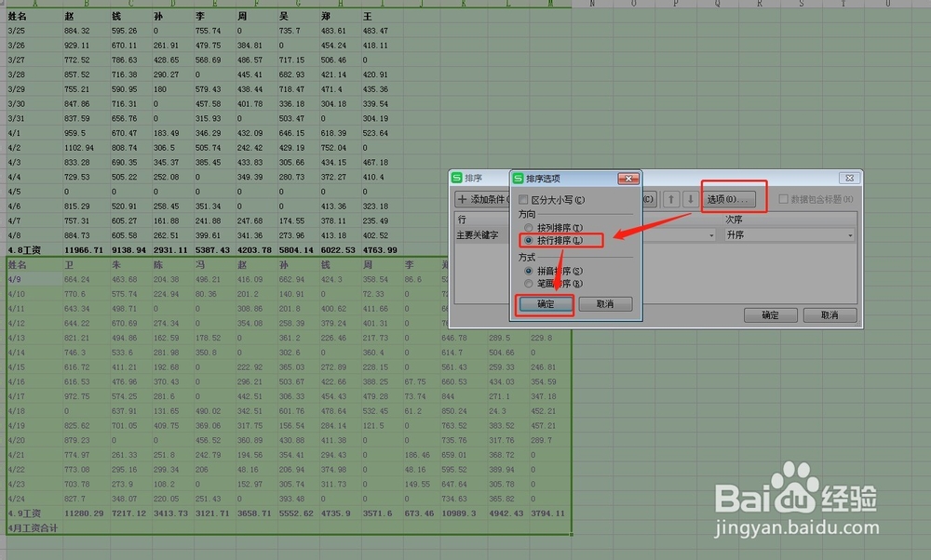Add a sort condition with 添加条件
The height and width of the screenshot is (560, 931).
[482, 199]
